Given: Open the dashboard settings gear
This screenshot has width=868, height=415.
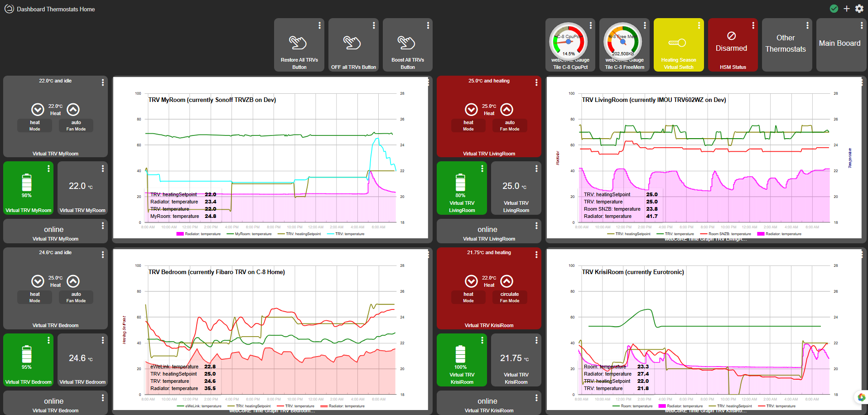Looking at the screenshot, I should (x=859, y=9).
